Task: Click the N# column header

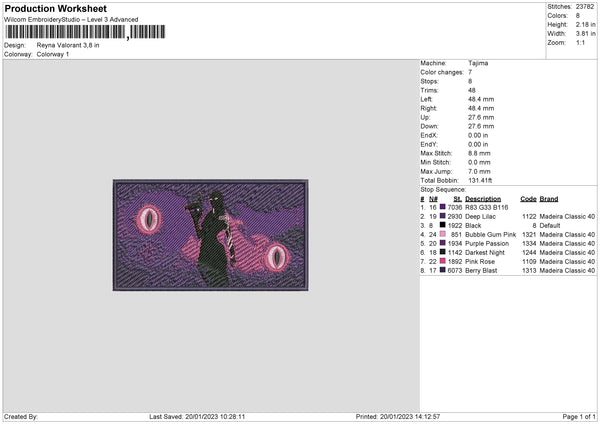Action: point(433,199)
